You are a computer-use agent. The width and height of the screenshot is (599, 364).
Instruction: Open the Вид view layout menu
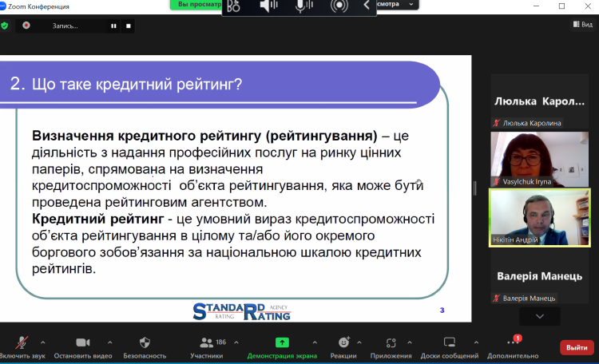coord(582,25)
